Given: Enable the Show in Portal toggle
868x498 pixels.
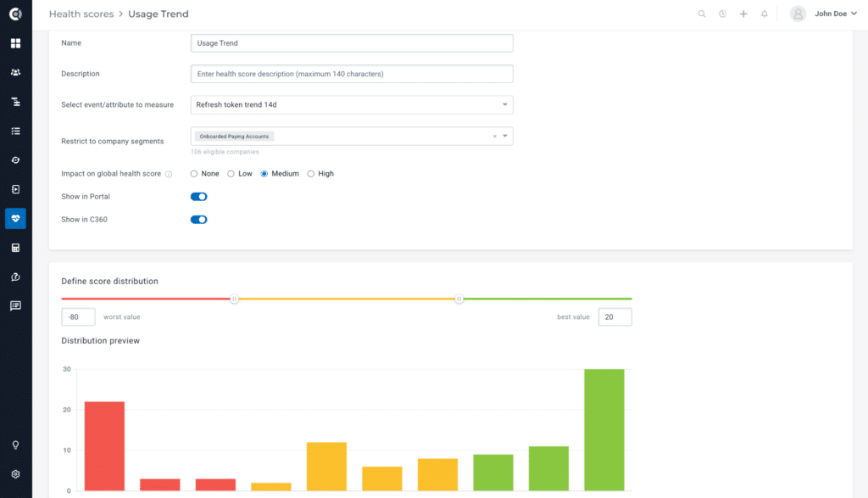Looking at the screenshot, I should click(198, 196).
